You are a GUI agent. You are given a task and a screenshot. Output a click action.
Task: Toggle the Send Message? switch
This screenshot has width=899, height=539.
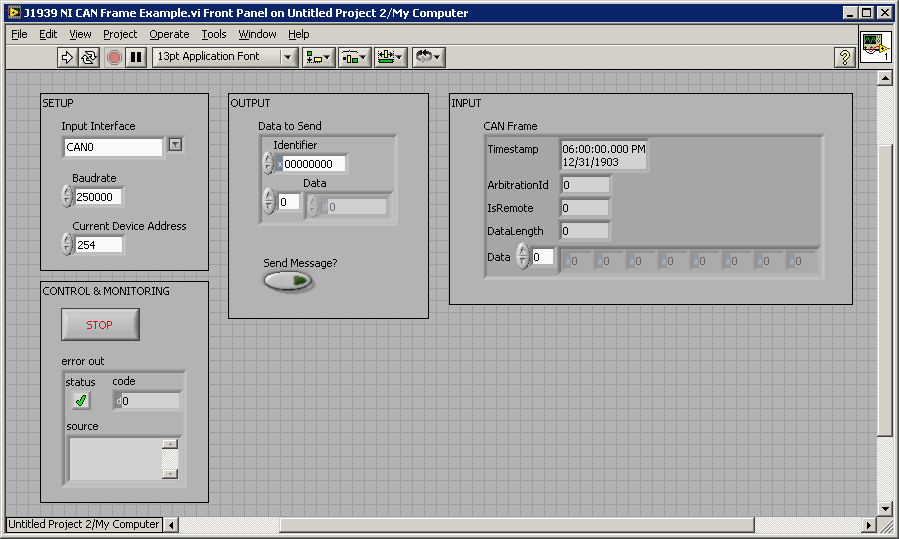(288, 281)
